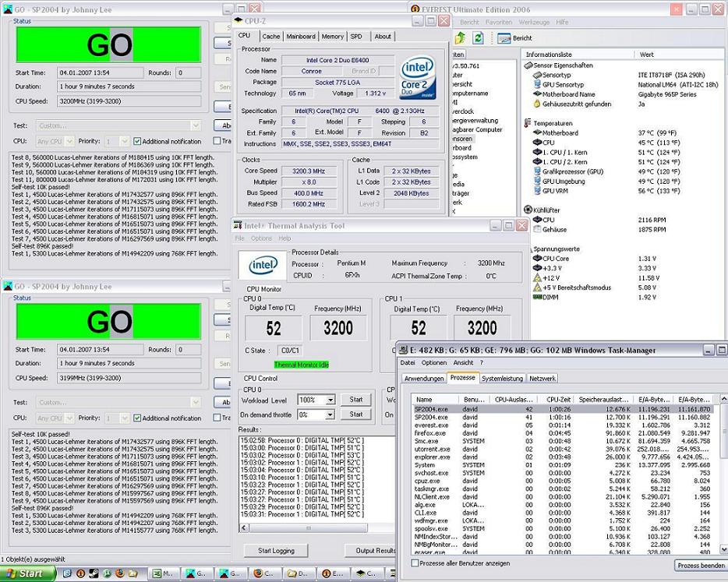Click the CPU-Z title bar chip icon
This screenshot has width=728, height=582.
pyautogui.click(x=239, y=21)
